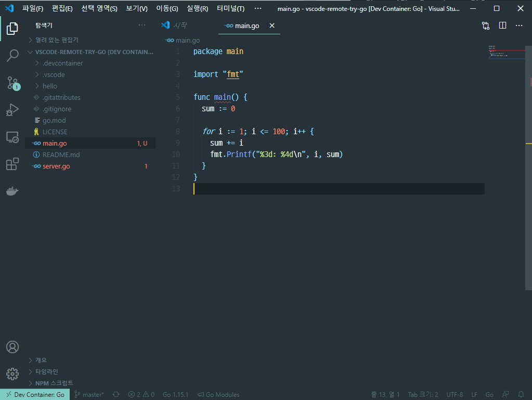This screenshot has width=532, height=400.
Task: Open the notifications bell in status bar
Action: [x=521, y=394]
